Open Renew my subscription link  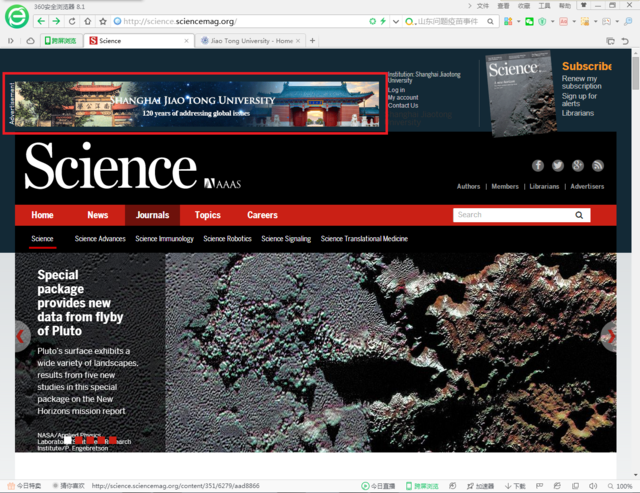(x=581, y=82)
